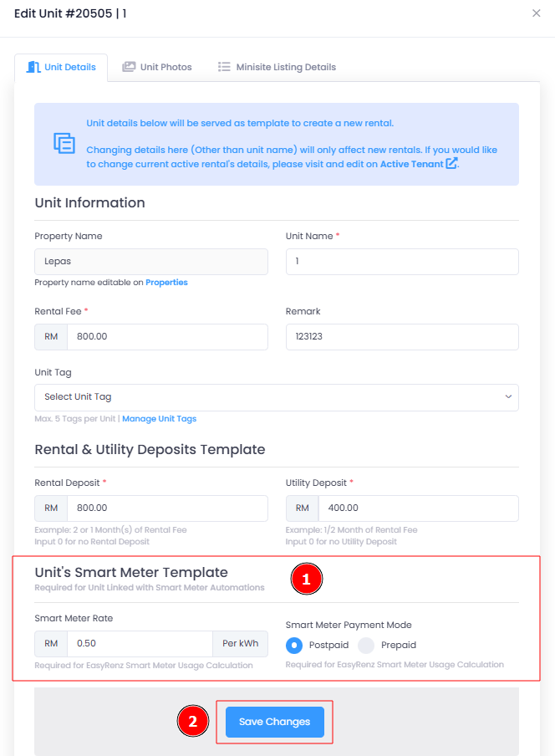
Task: Click the Unit Photos images icon
Action: [x=129, y=67]
